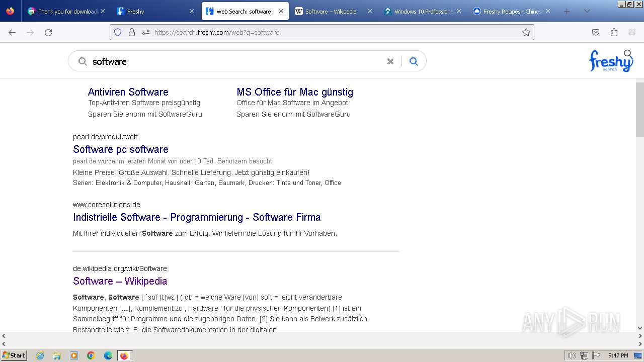
Task: Open Firefox View pinned icon
Action: click(x=10, y=11)
